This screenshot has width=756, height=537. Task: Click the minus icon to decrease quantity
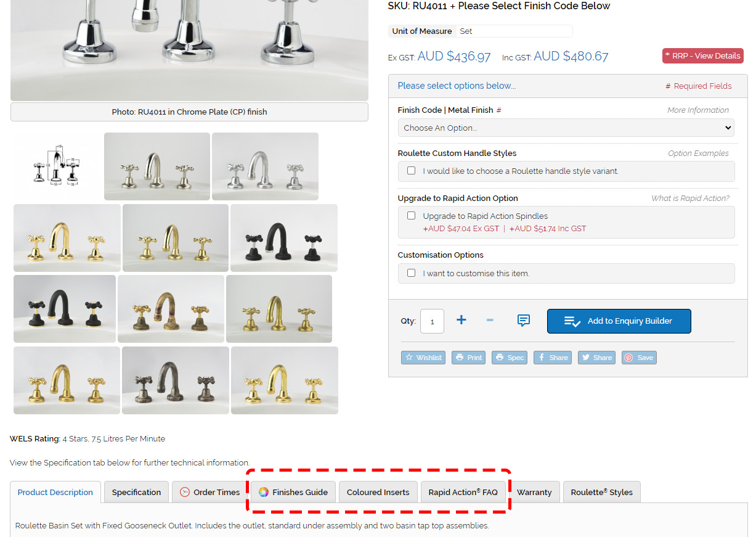490,320
